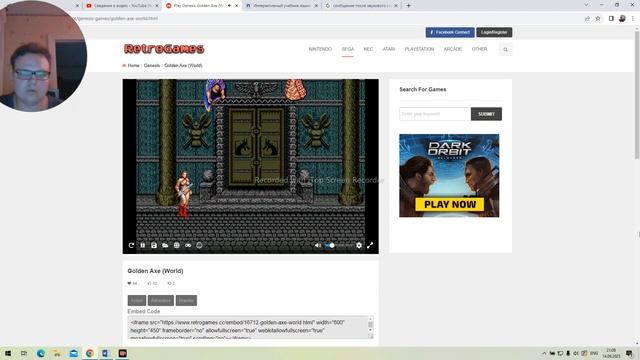The image size is (640, 360).
Task: Open the ATARI menu
Action: pyautogui.click(x=389, y=49)
